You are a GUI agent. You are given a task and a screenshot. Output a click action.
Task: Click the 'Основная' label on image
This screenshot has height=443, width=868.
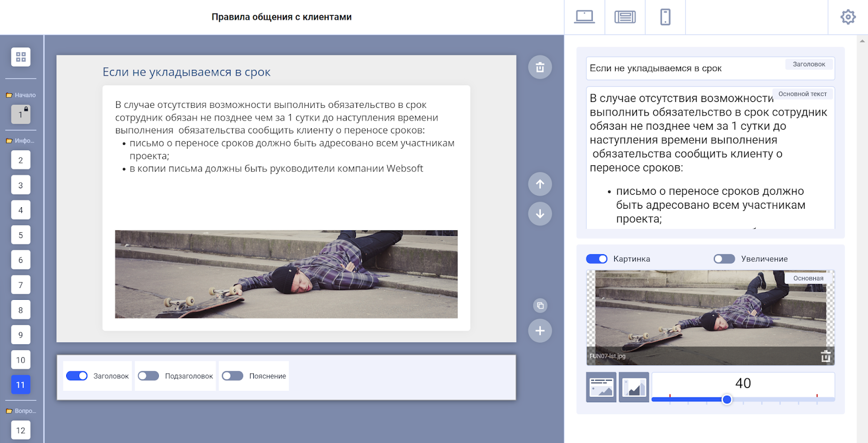pyautogui.click(x=808, y=278)
